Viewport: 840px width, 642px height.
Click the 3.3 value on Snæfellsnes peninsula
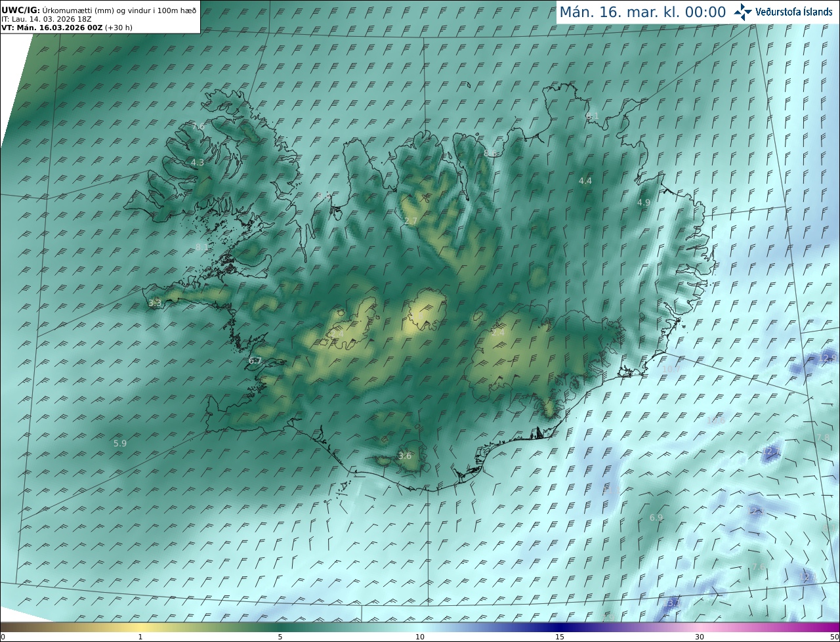(x=155, y=303)
